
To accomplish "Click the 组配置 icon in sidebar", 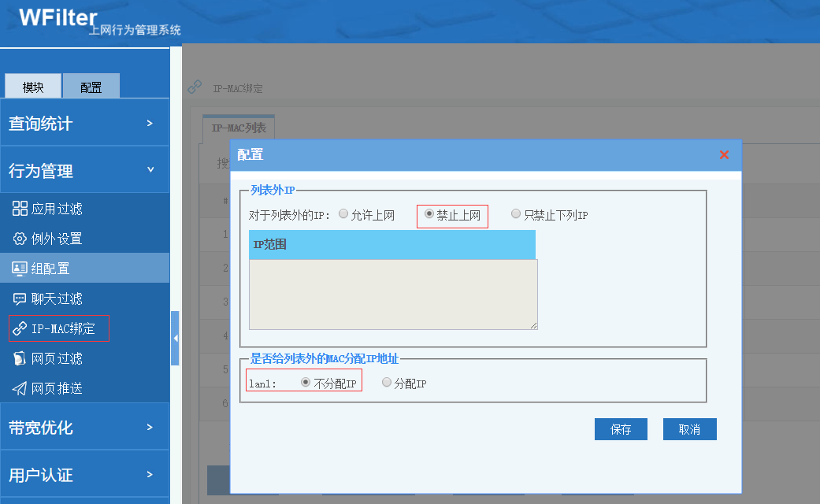I will point(20,269).
